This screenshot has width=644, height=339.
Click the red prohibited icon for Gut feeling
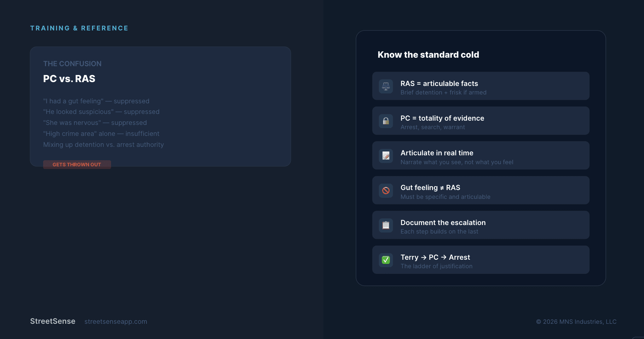[x=386, y=190]
